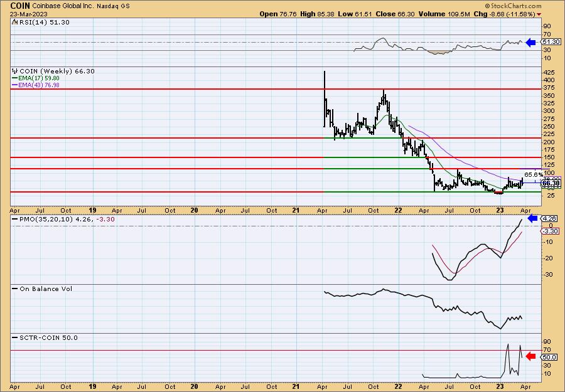Click the indicator icon left of RSI(14)
This screenshot has width=565, height=392.
(15, 23)
